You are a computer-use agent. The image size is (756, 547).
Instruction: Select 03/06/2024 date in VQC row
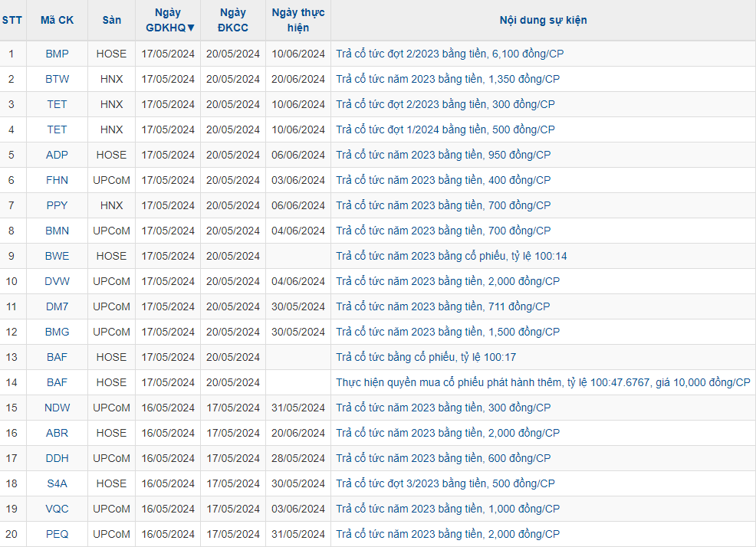click(x=298, y=509)
